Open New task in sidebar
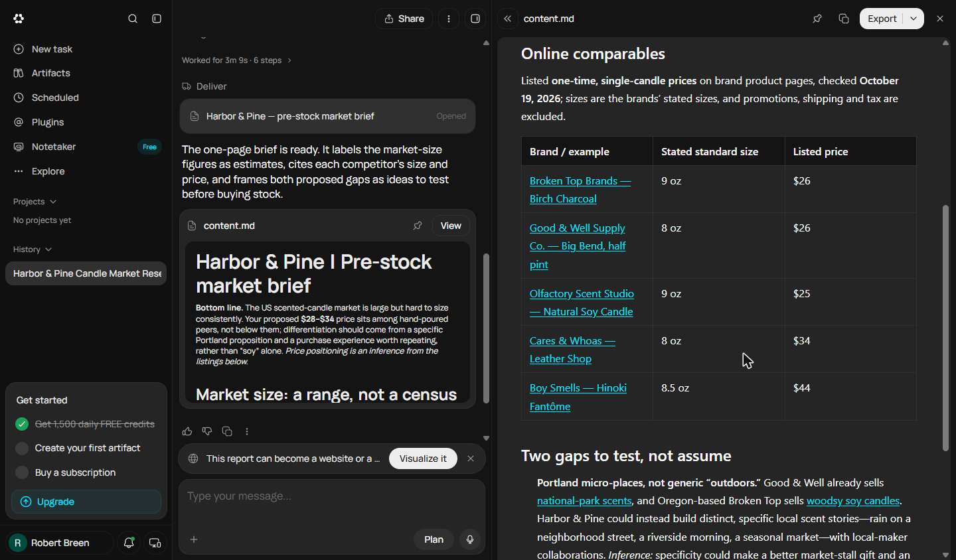Image resolution: width=956 pixels, height=560 pixels. click(x=86, y=49)
